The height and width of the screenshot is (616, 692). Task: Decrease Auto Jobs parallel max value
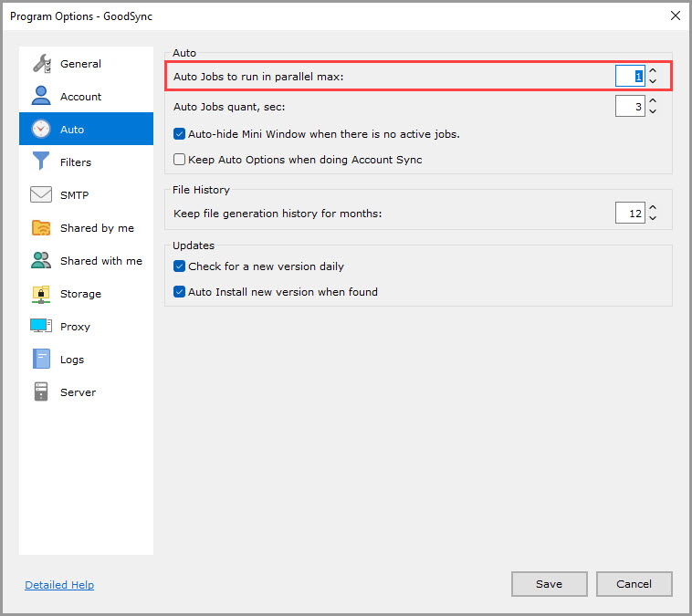[x=653, y=81]
